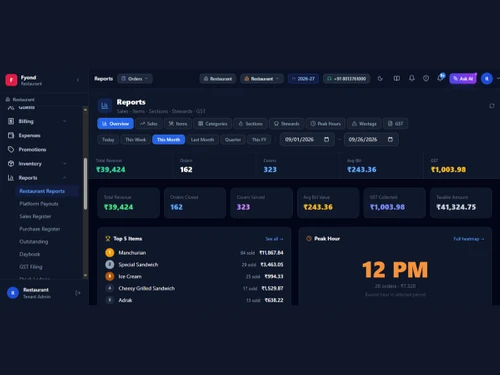500x375 pixels.
Task: Click the gold rank badge for Manchurian
Action: (110, 253)
